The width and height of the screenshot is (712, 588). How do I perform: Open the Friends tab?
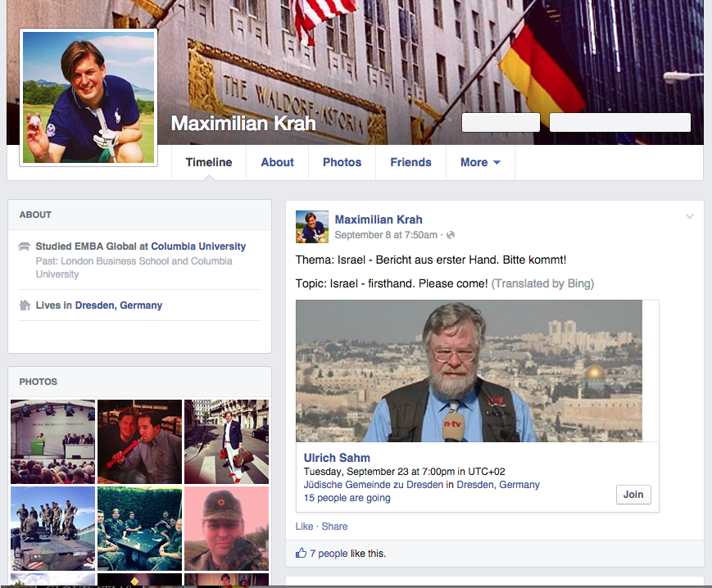pos(410,162)
